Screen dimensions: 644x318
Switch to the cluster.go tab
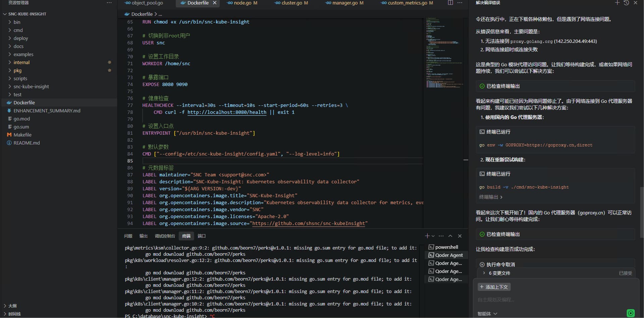coord(291,3)
